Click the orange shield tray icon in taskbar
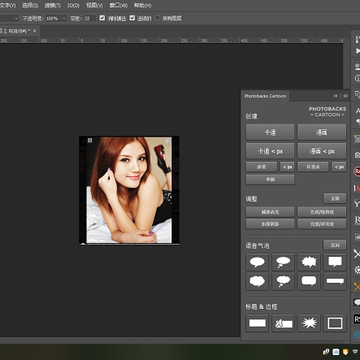This screenshot has width=360, height=360. pyautogui.click(x=346, y=352)
